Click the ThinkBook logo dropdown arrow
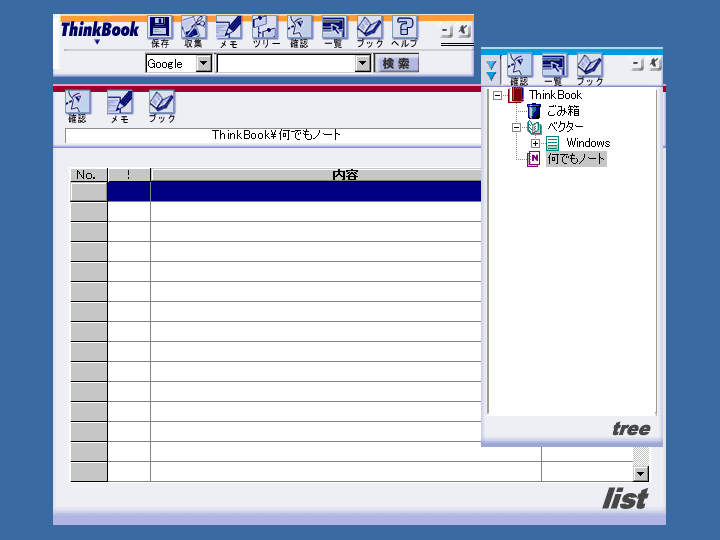The height and width of the screenshot is (540, 720). pyautogui.click(x=97, y=42)
